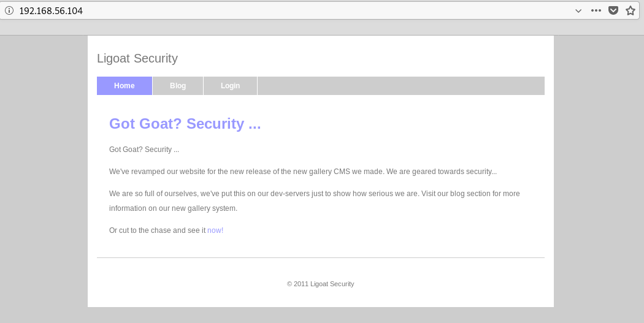Follow the "now!" gallery link
Image resolution: width=644 pixels, height=323 pixels.
[215, 230]
